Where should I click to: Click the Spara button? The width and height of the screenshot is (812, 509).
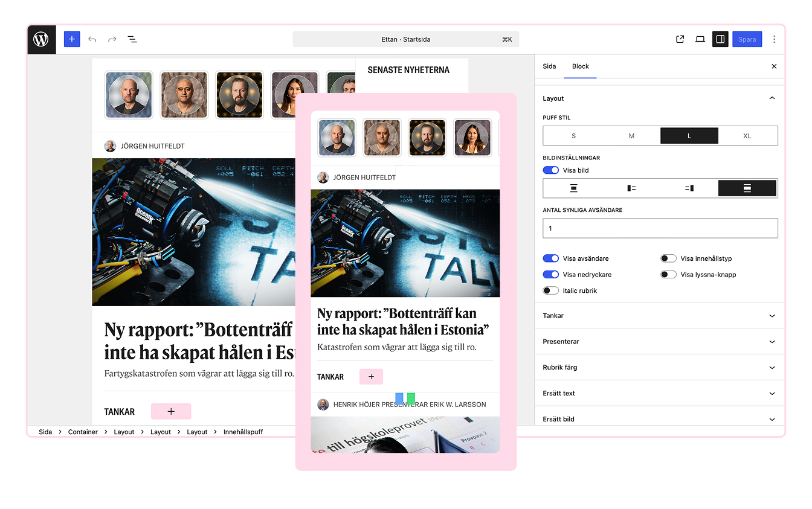[747, 39]
